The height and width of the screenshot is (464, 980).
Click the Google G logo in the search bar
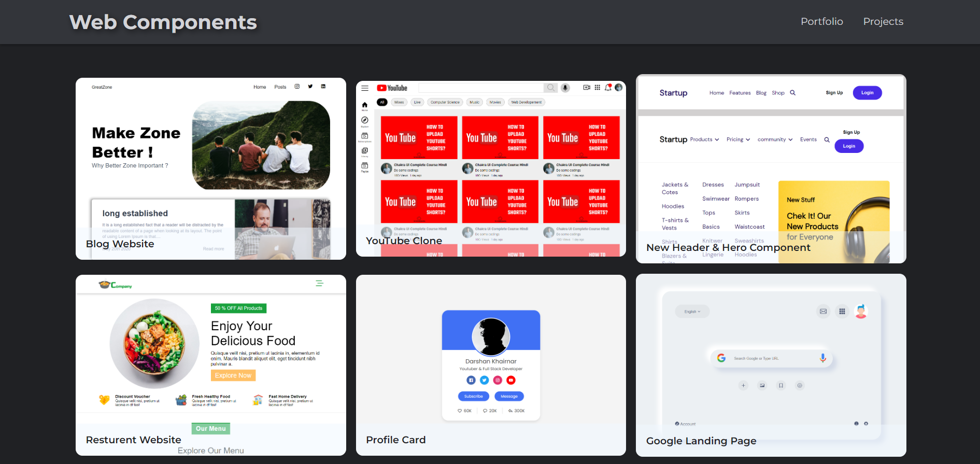tap(721, 358)
